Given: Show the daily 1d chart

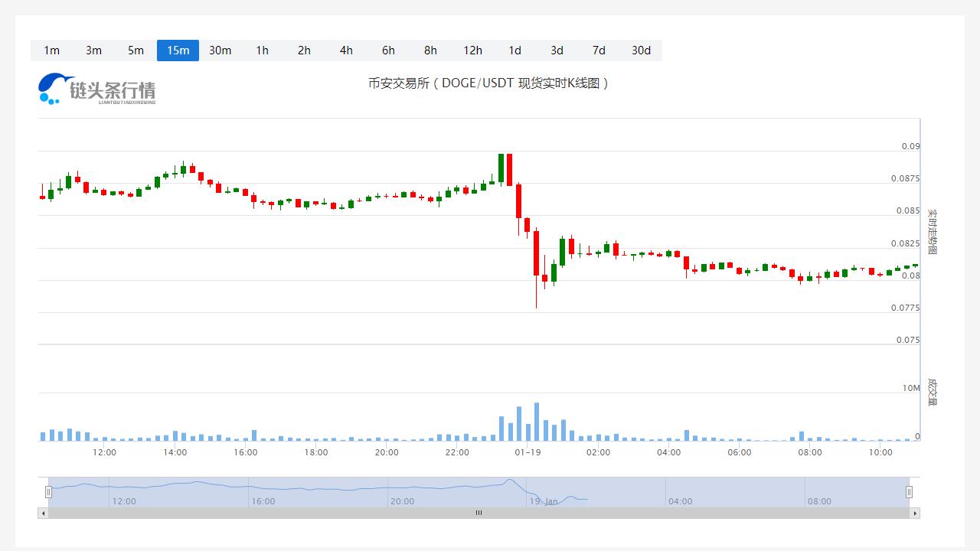Looking at the screenshot, I should coord(514,51).
